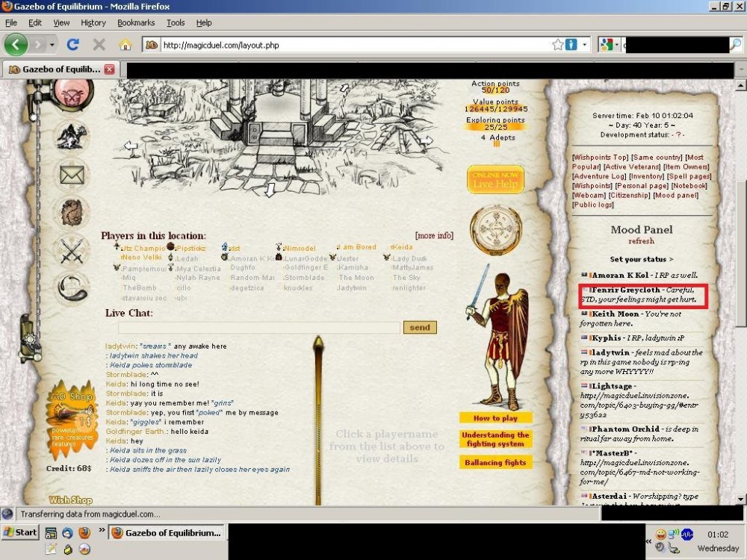747x560 pixels.
Task: Click the mountain map icon in the sidebar
Action: pyautogui.click(x=72, y=136)
